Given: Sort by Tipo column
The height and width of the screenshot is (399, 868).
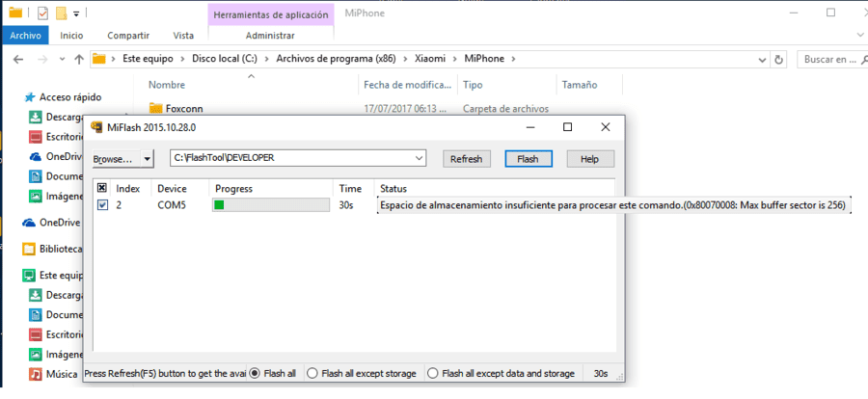Looking at the screenshot, I should coord(473,85).
